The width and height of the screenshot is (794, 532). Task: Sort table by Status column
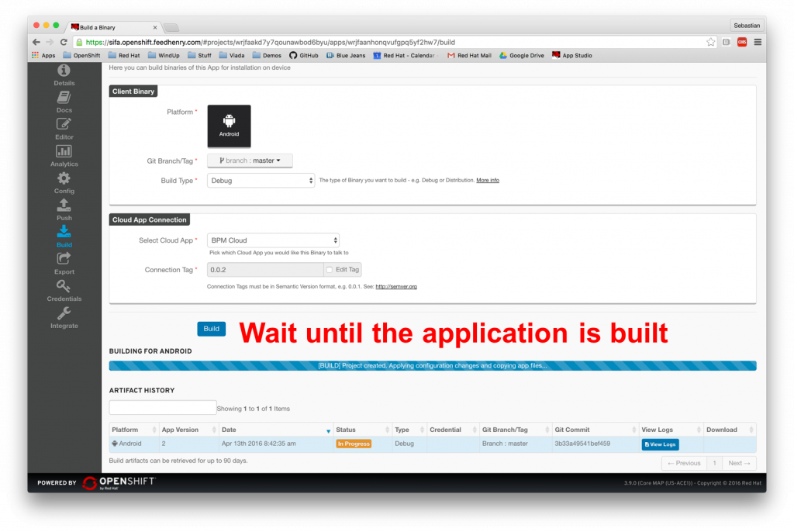pyautogui.click(x=363, y=430)
